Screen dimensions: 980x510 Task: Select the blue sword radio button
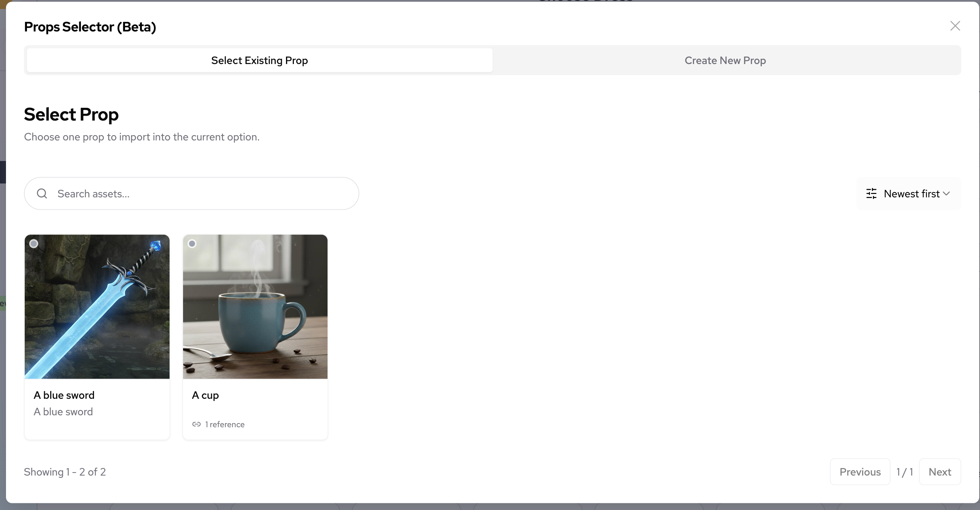pos(34,244)
